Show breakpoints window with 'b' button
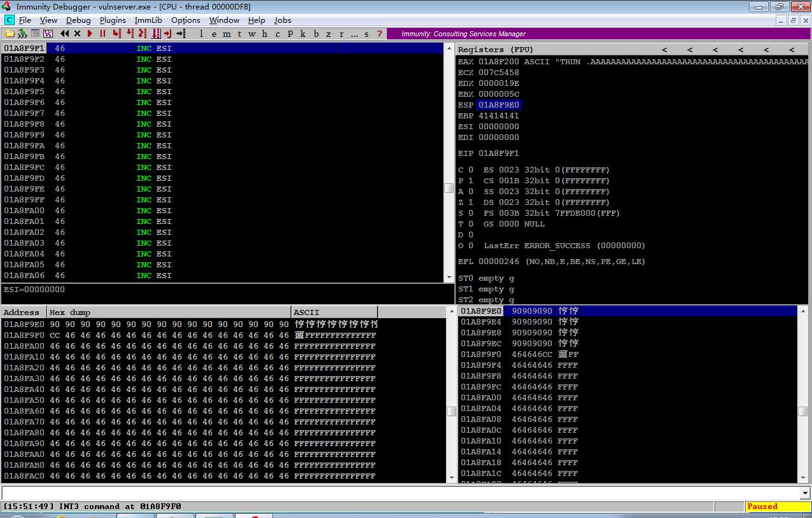The height and width of the screenshot is (518, 812). tap(316, 34)
